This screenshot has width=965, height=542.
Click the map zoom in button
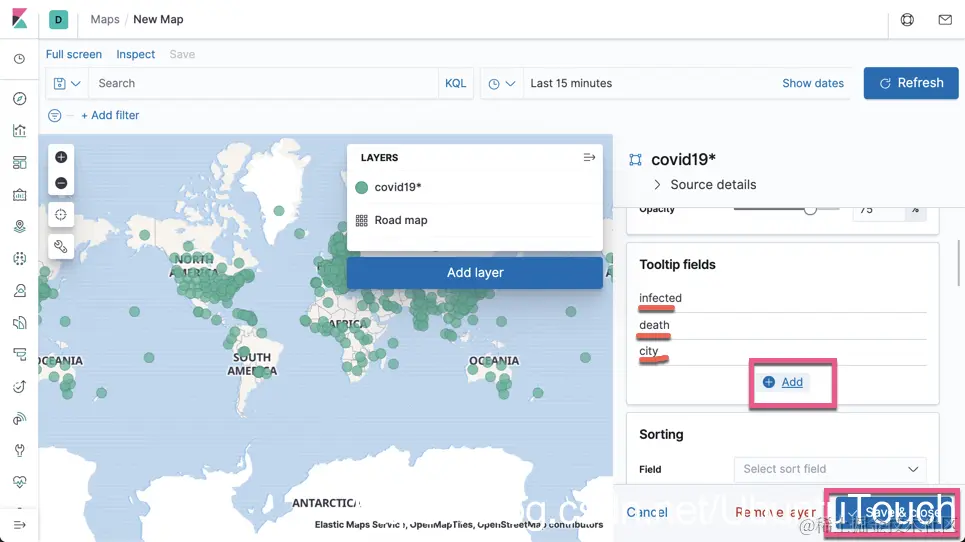61,157
